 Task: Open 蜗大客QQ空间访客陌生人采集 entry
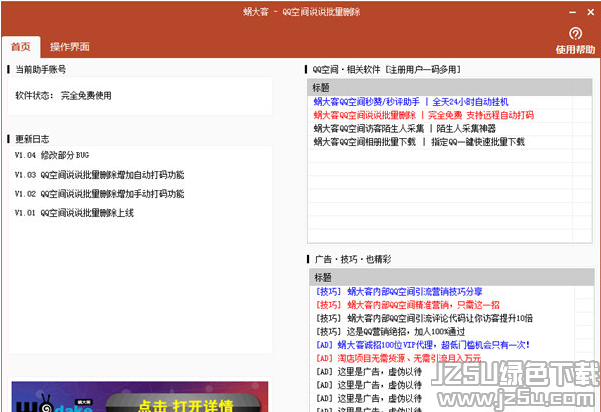(x=404, y=128)
